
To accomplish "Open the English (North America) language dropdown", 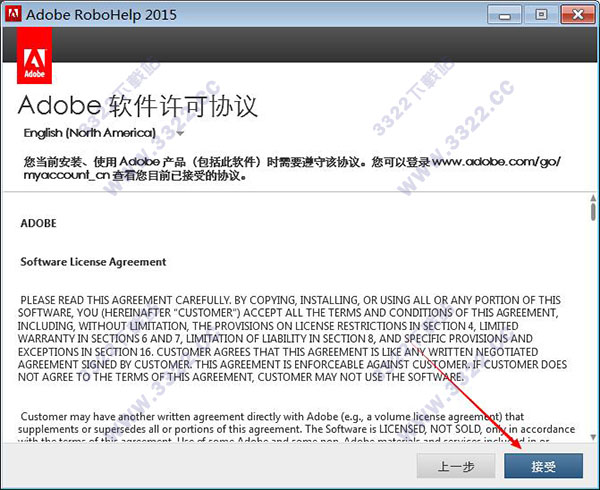I will 104,133.
